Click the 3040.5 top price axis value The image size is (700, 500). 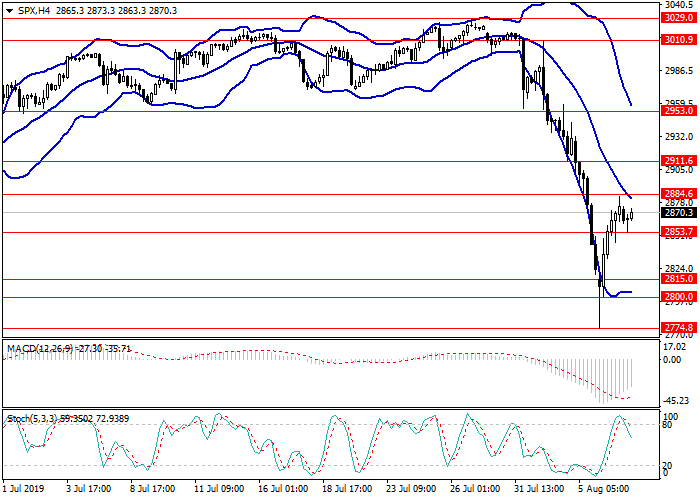(677, 5)
